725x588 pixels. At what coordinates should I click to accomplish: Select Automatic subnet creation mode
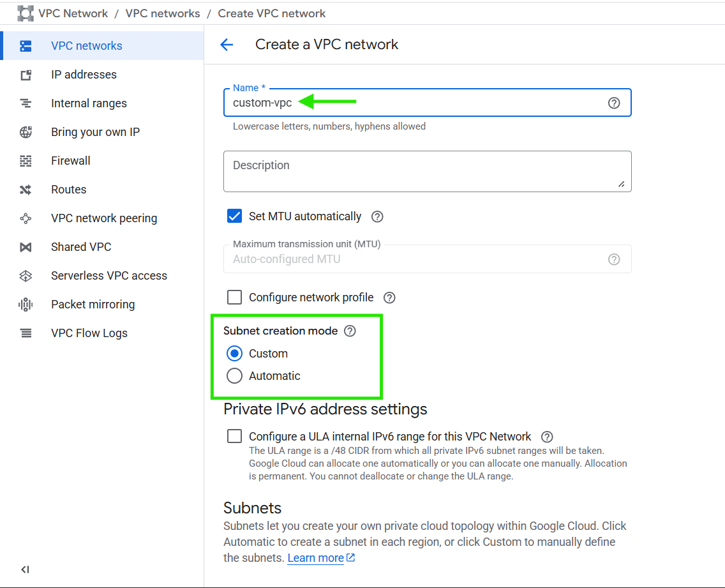[235, 376]
